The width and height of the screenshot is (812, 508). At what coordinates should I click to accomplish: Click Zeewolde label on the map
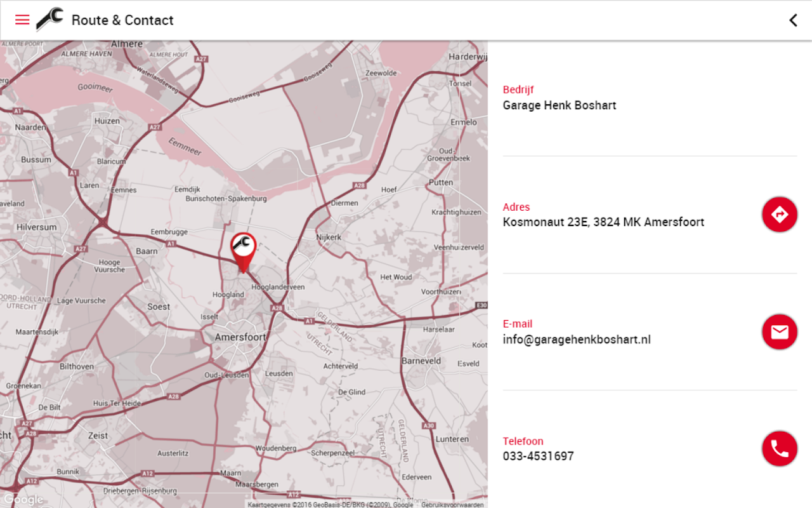tap(381, 73)
